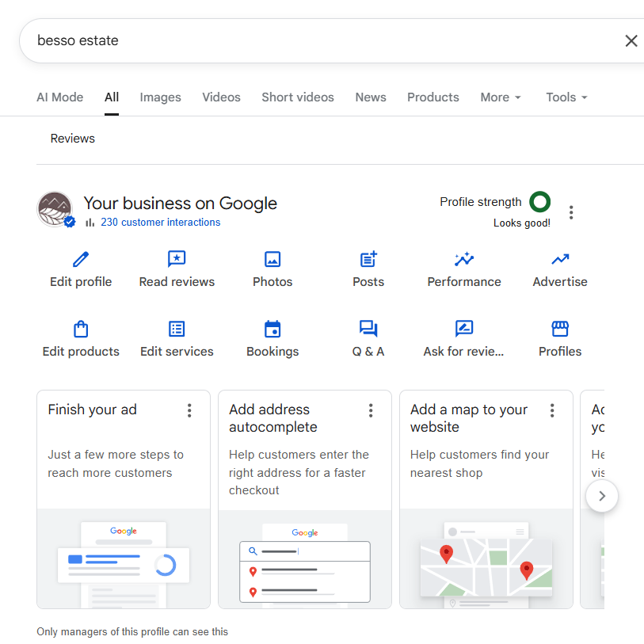Click the Ask for reviews icon

pyautogui.click(x=464, y=329)
